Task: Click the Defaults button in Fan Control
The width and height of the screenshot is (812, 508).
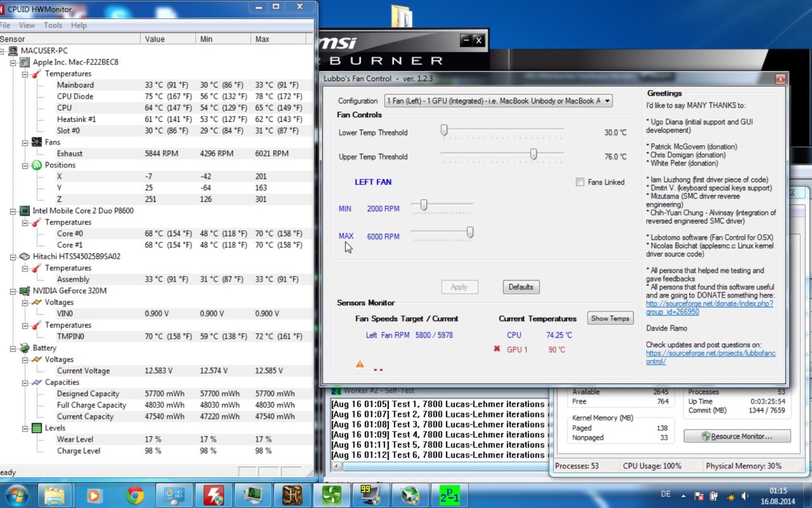Action: point(521,287)
